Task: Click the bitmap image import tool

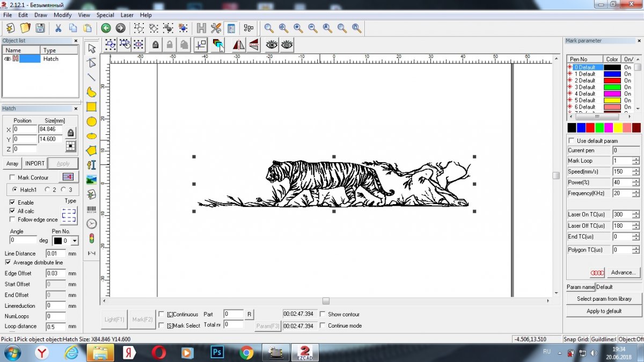Action: click(x=92, y=179)
